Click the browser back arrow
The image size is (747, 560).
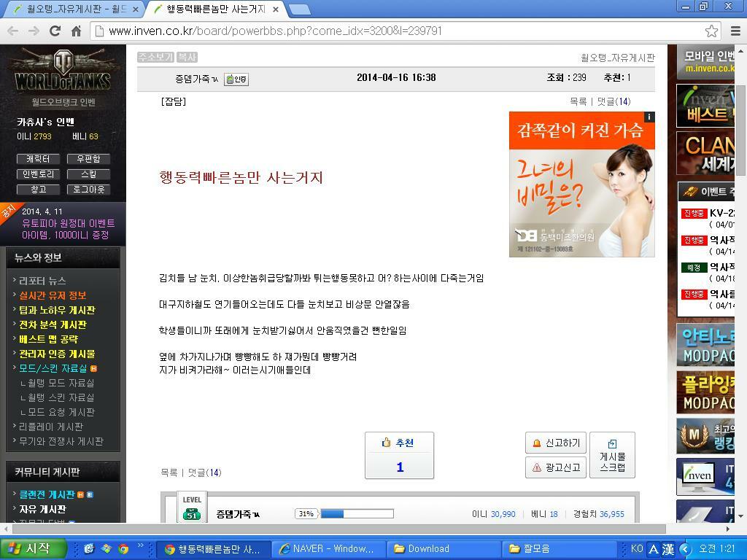13,31
